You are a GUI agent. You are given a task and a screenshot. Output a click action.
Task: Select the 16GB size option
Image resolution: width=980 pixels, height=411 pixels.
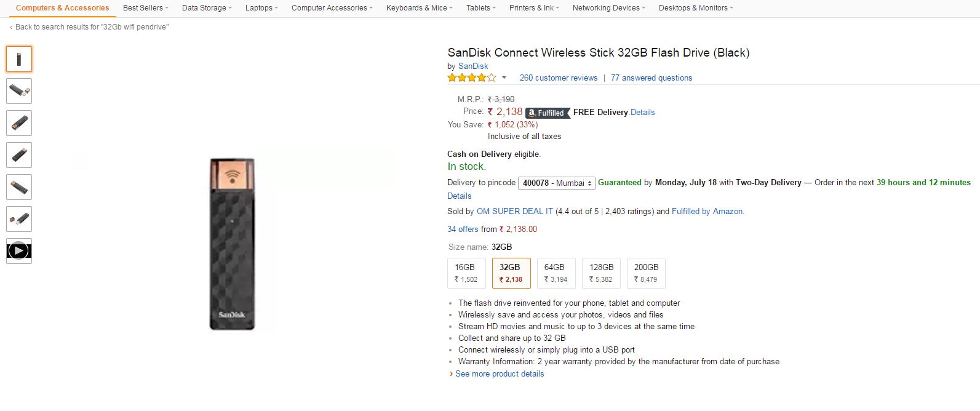pyautogui.click(x=466, y=273)
